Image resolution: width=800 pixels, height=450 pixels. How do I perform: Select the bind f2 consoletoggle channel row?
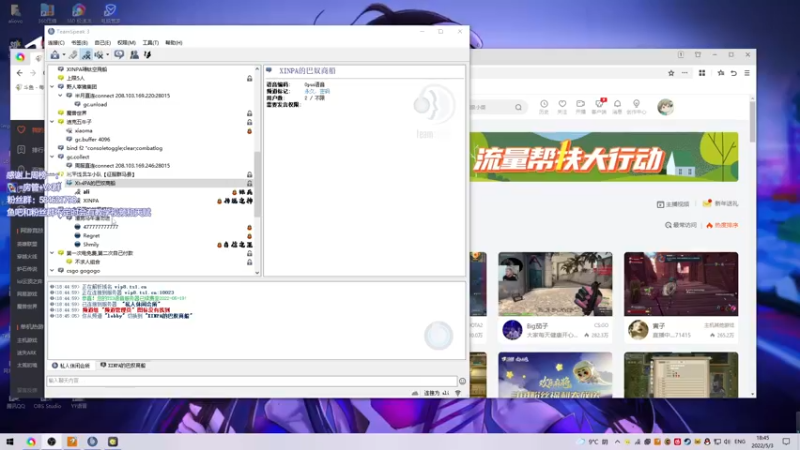pyautogui.click(x=114, y=148)
